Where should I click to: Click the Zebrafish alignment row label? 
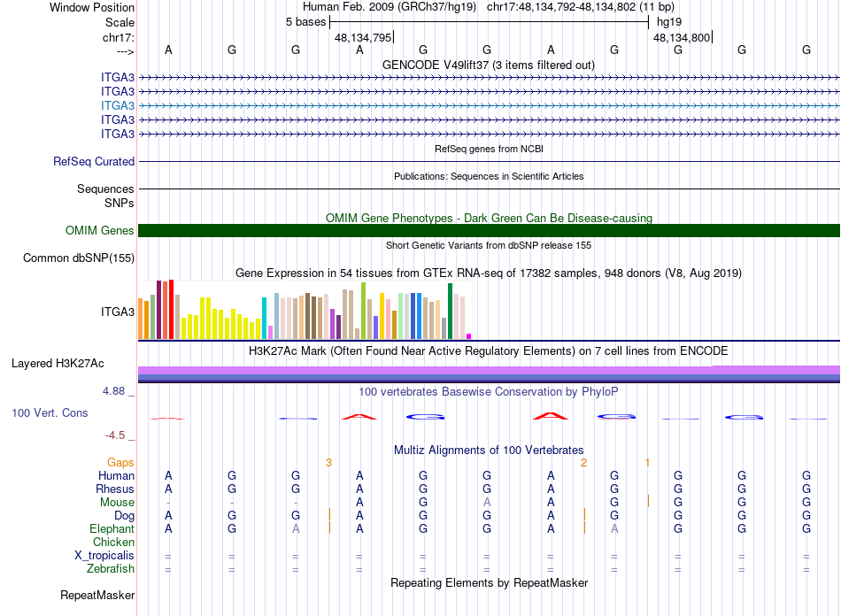point(111,568)
